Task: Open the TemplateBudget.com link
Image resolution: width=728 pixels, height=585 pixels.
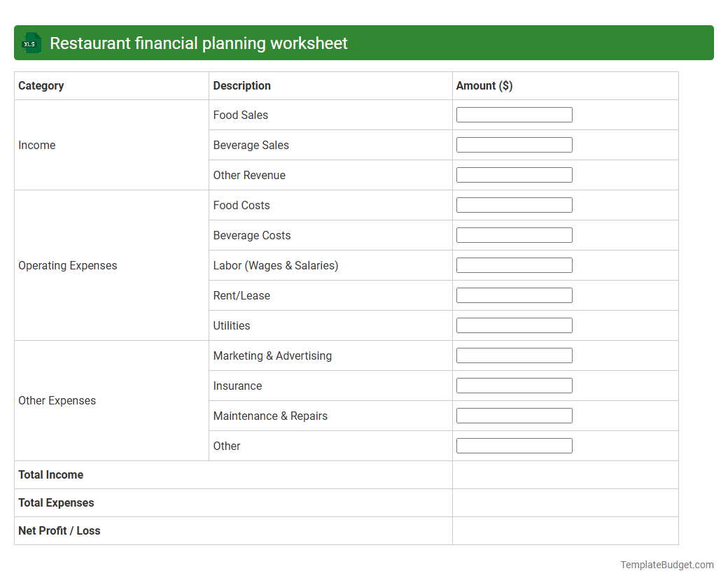Action: click(666, 563)
